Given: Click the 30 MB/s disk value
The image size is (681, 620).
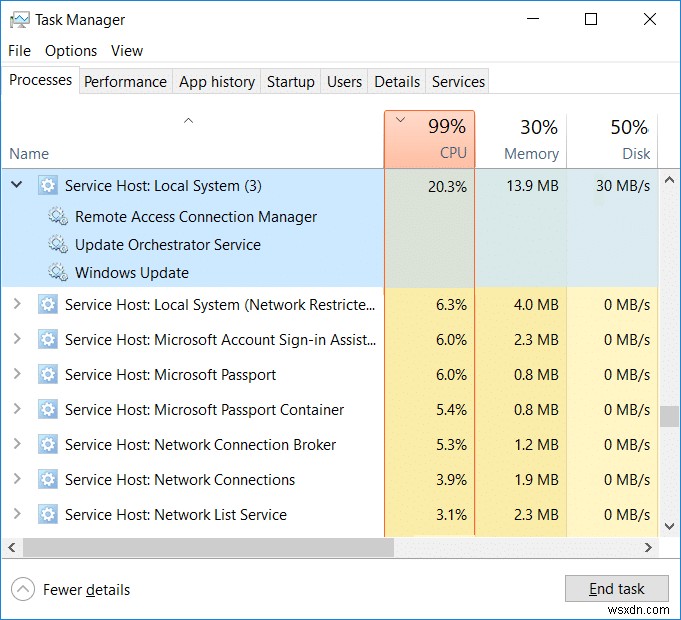Looking at the screenshot, I should coord(623,186).
